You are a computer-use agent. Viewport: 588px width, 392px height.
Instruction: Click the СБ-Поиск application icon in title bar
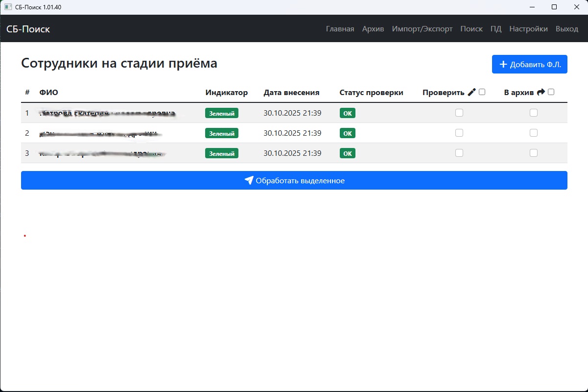point(7,7)
